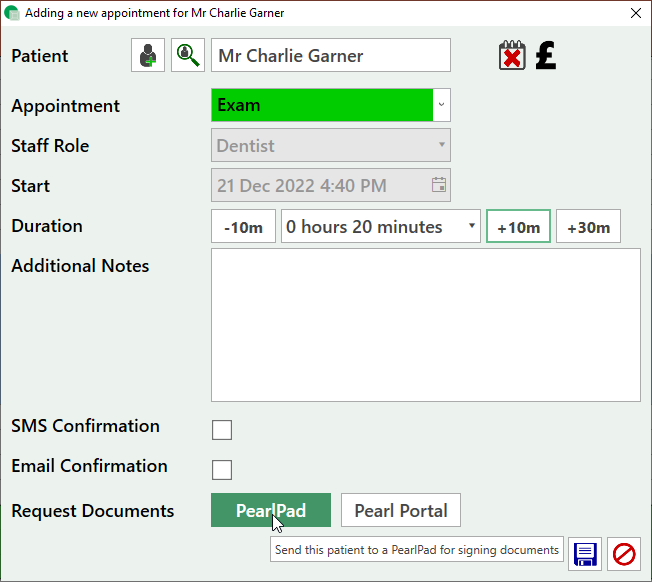Click the red cancel circle icon

pyautogui.click(x=624, y=554)
